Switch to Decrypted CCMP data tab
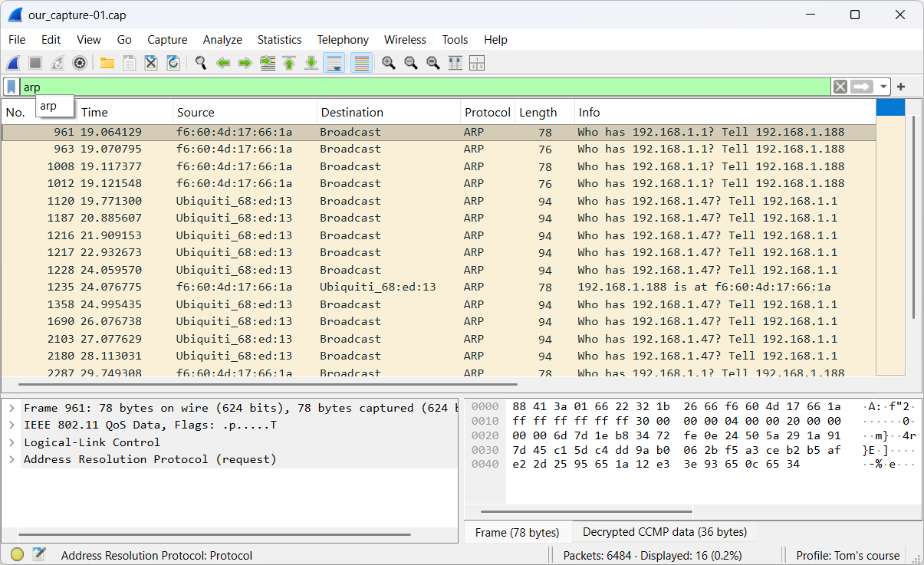The width and height of the screenshot is (924, 565). [664, 532]
